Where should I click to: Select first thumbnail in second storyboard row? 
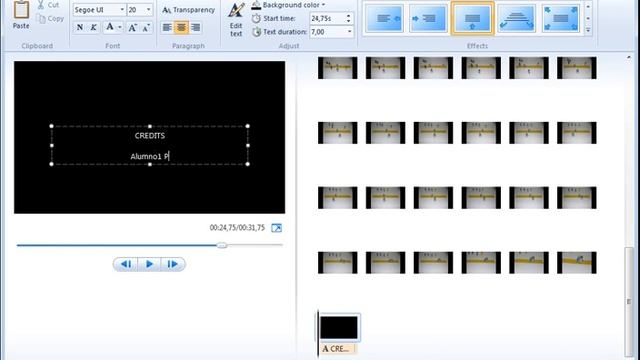coord(338,133)
